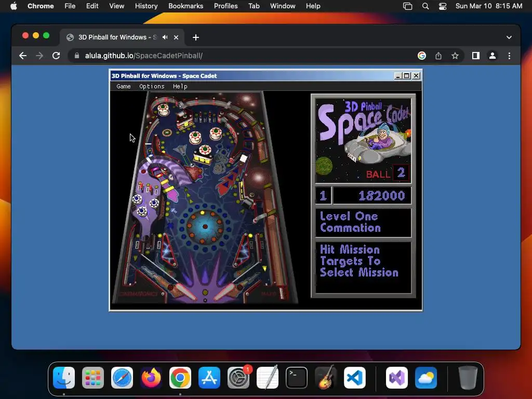Open Visual Studio from the dock
This screenshot has width=532, height=399.
[396, 378]
